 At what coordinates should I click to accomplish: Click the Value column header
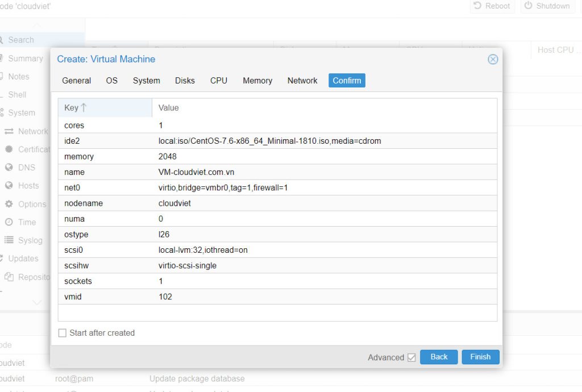click(325, 107)
